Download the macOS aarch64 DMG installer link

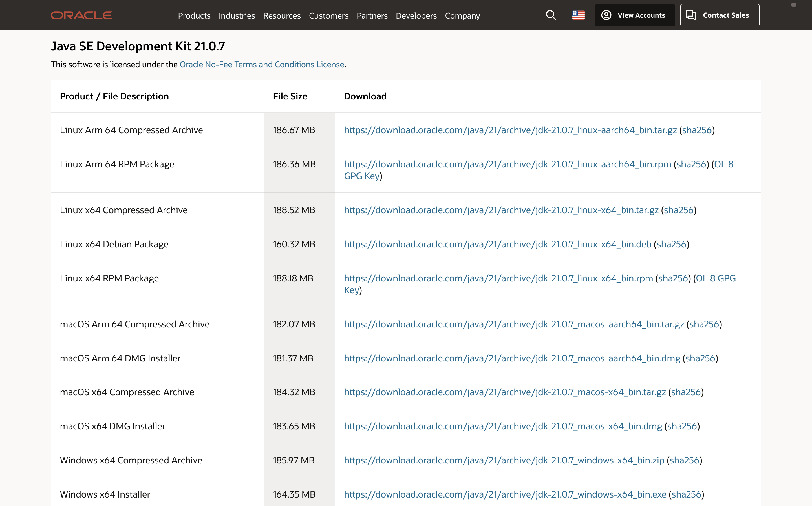[512, 358]
